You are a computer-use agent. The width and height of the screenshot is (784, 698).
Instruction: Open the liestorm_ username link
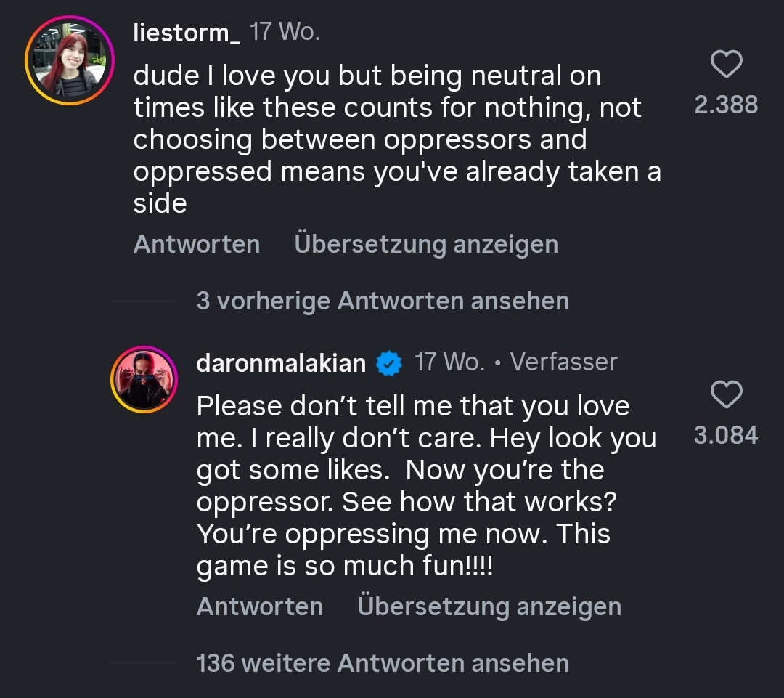(x=187, y=33)
